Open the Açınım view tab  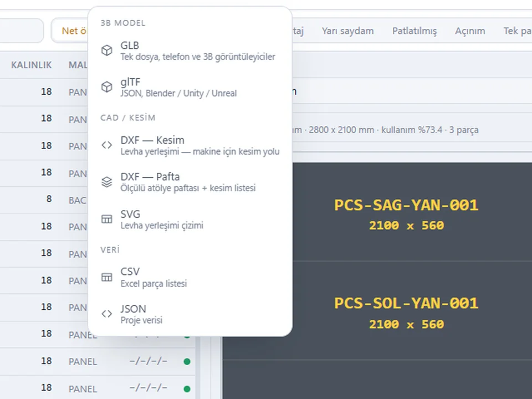(470, 31)
